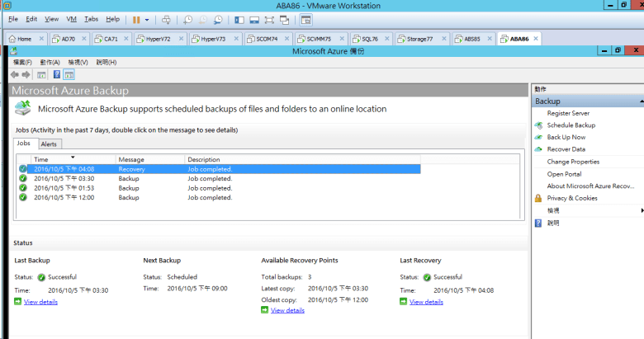Click the Recover Data action

pos(566,149)
